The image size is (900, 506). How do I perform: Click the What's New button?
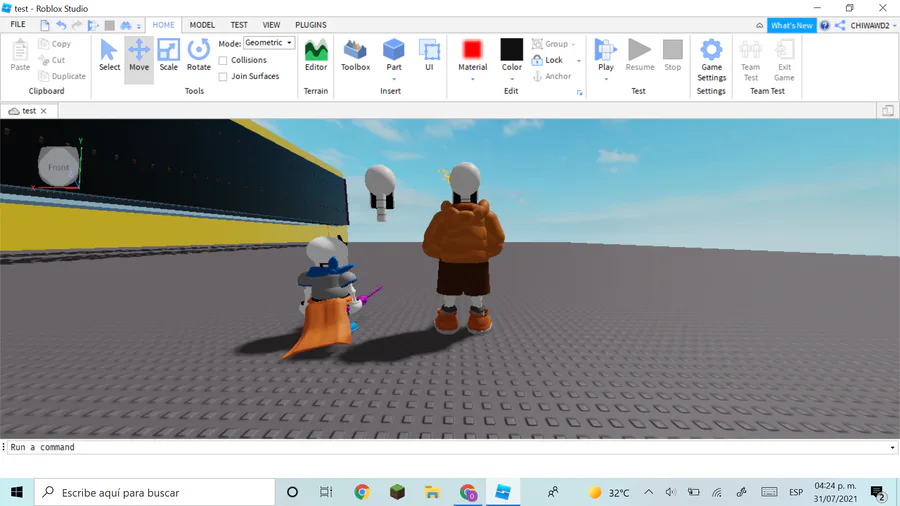click(x=792, y=25)
